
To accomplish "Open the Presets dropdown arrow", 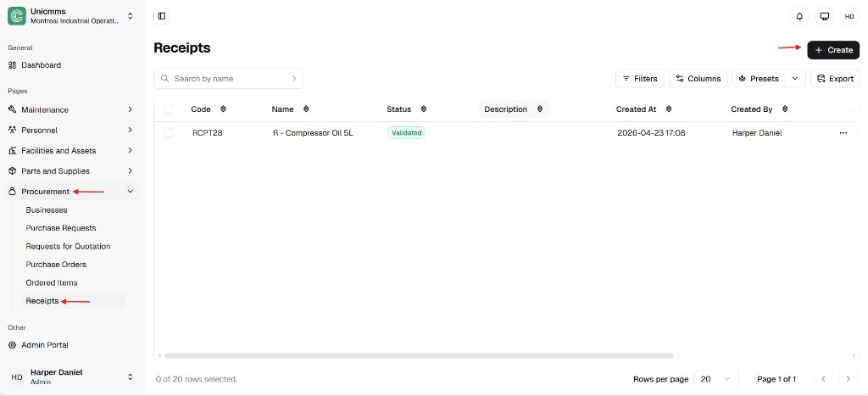I will pos(795,79).
